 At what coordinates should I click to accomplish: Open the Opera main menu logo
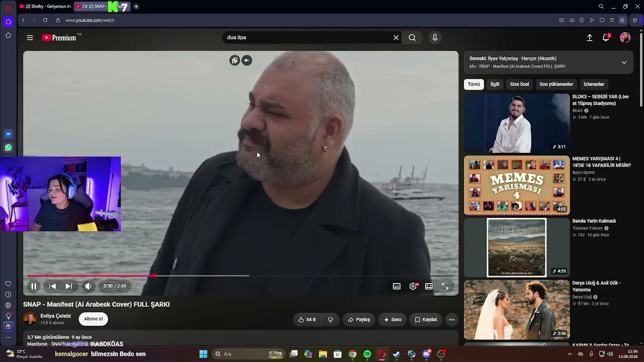click(8, 8)
